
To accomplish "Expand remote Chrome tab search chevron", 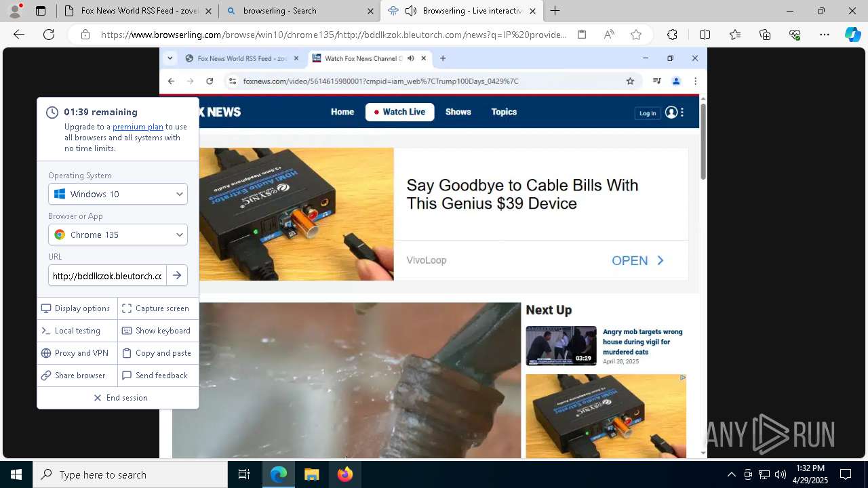I will pyautogui.click(x=170, y=58).
